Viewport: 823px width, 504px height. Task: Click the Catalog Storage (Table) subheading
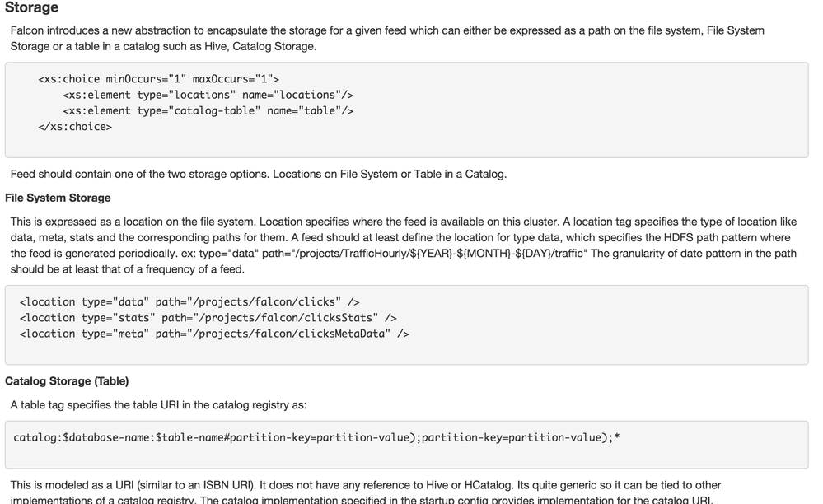pos(67,381)
